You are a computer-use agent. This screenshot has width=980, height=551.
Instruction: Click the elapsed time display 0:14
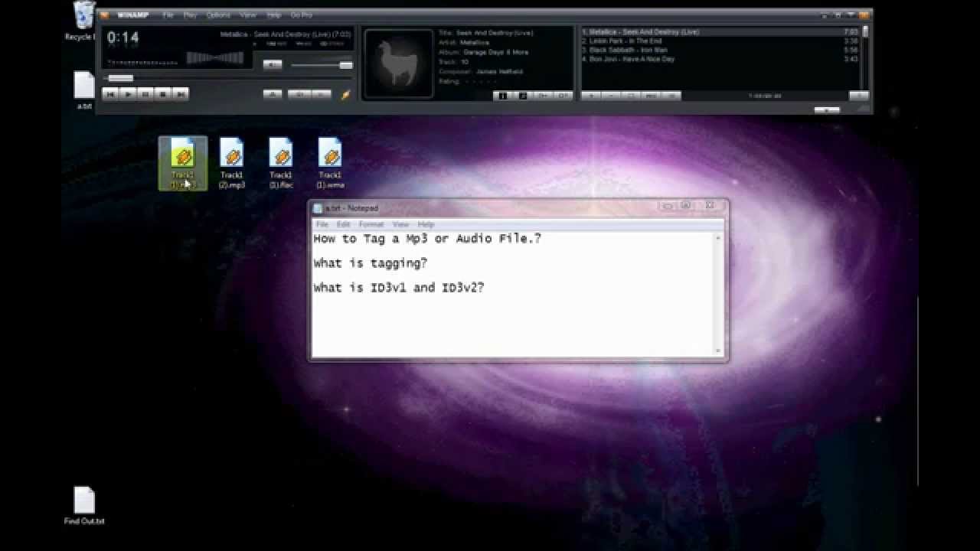pyautogui.click(x=122, y=37)
